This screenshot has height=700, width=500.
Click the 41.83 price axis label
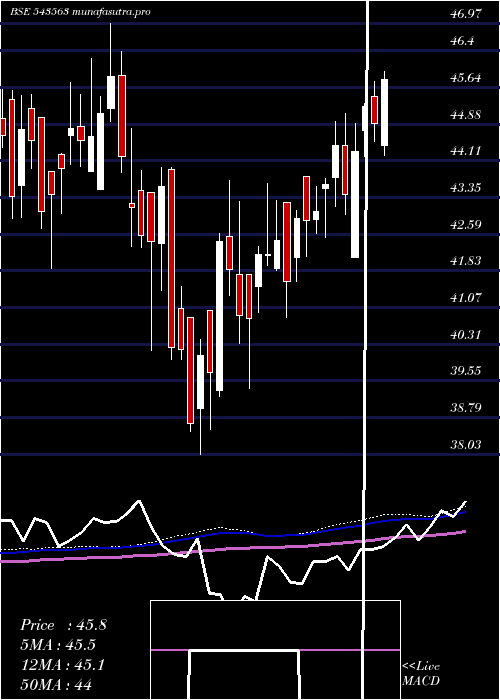(466, 261)
